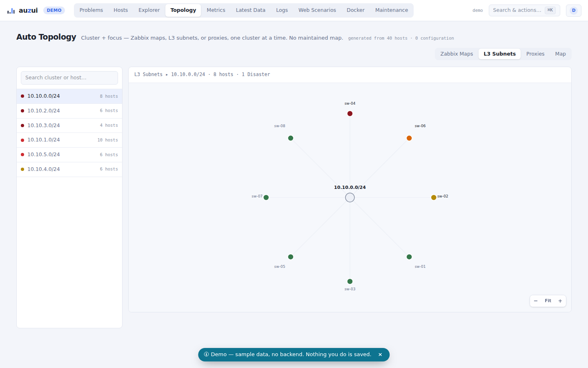Switch view to Proxies
The height and width of the screenshot is (368, 588).
535,54
